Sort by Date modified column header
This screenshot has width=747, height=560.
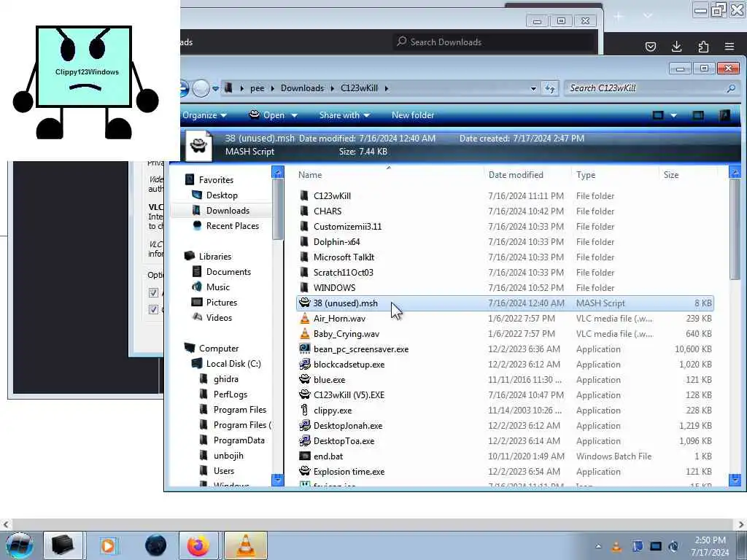pos(527,175)
